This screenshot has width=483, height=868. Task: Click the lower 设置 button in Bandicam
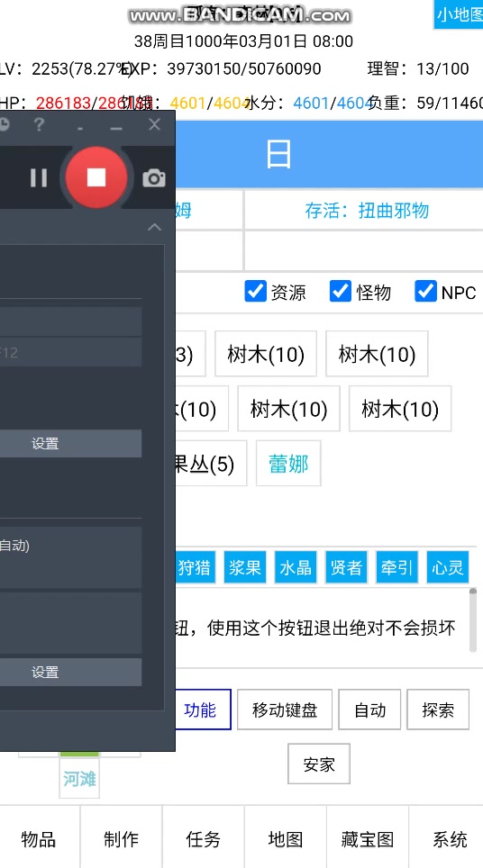[45, 672]
